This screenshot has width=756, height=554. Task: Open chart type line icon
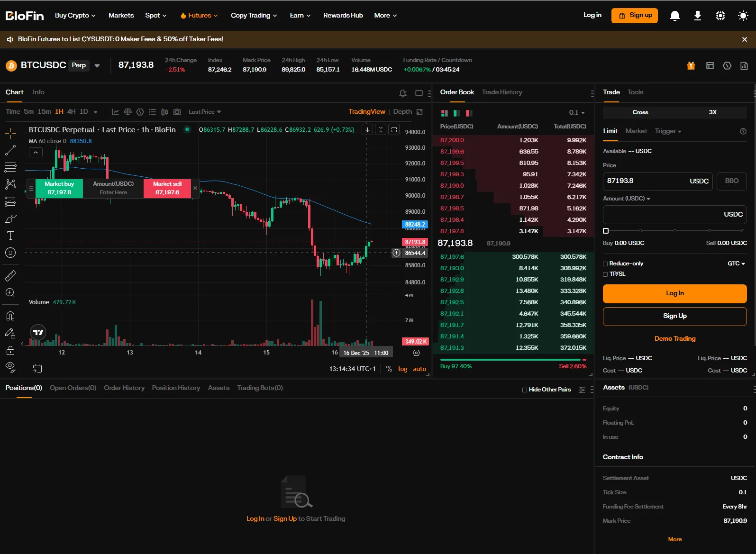click(115, 112)
